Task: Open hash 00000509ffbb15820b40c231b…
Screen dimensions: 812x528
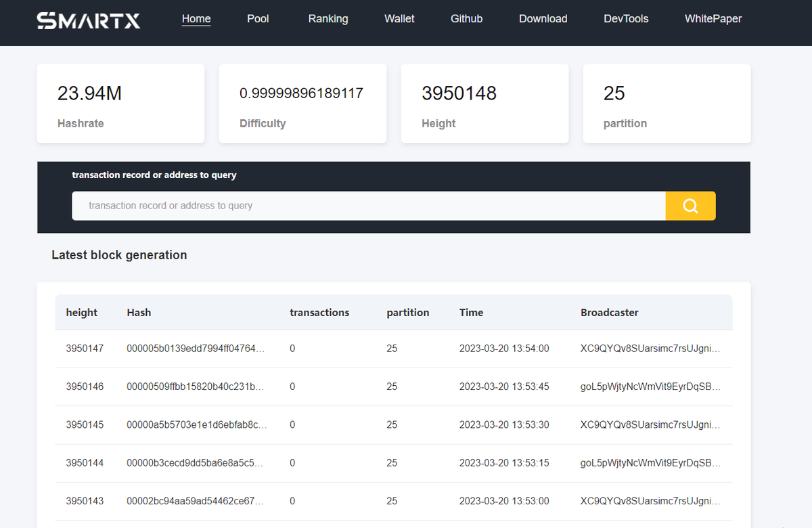Action: 196,387
